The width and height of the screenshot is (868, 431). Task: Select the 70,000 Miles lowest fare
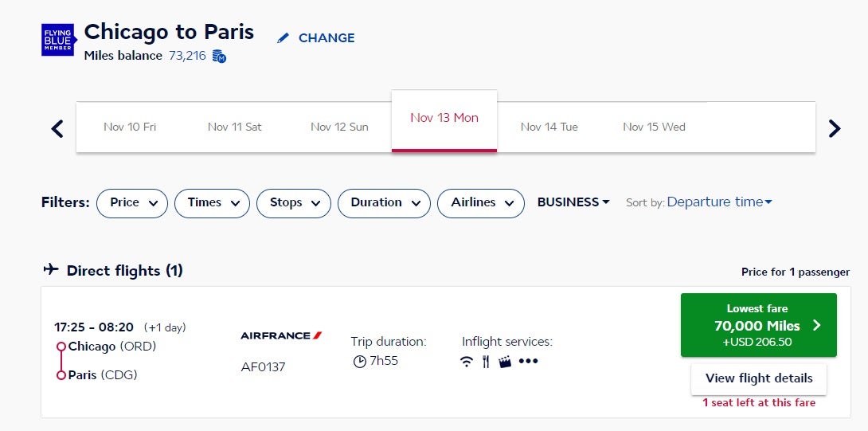pos(758,325)
